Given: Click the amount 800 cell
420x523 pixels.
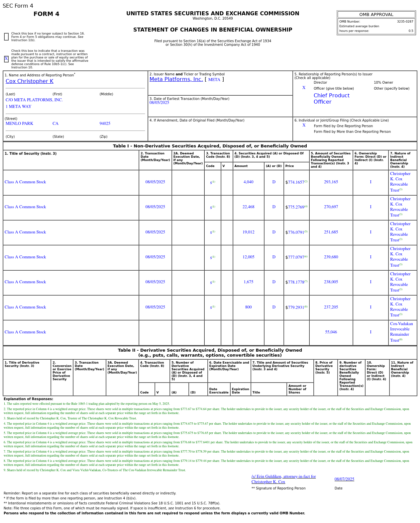Looking at the screenshot, I should 249,307.
